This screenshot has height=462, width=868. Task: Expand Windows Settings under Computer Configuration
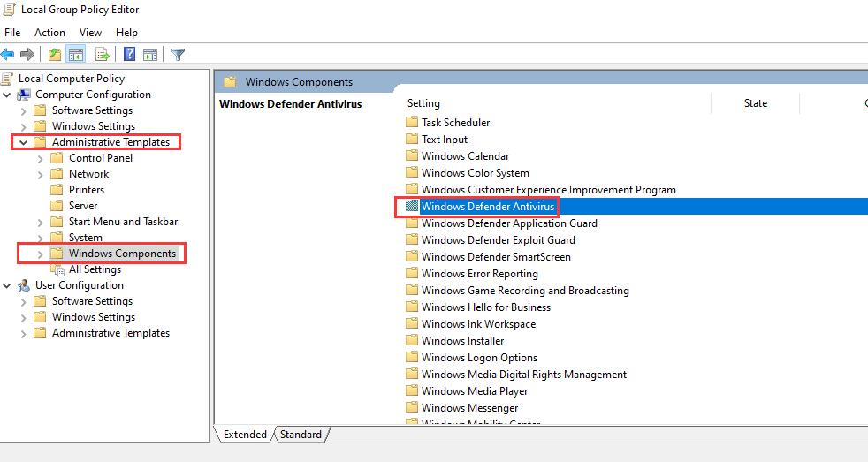click(x=23, y=126)
